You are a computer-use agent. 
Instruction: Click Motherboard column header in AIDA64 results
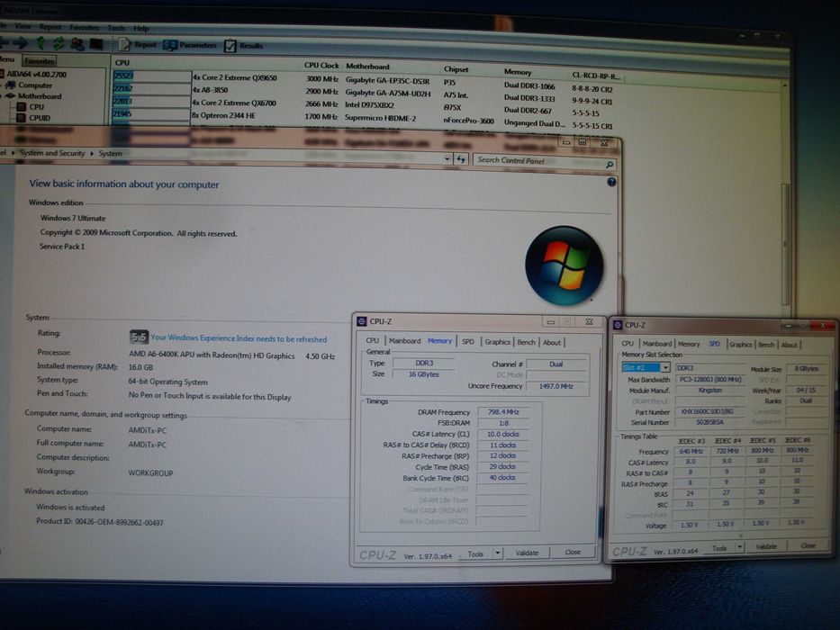[x=367, y=67]
